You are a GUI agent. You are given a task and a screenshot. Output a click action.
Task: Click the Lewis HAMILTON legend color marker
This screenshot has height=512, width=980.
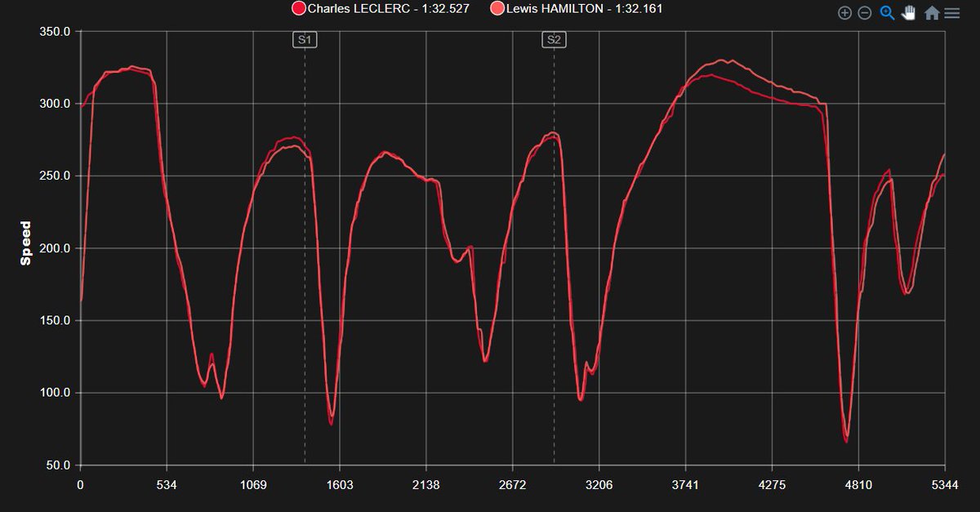[x=497, y=9]
